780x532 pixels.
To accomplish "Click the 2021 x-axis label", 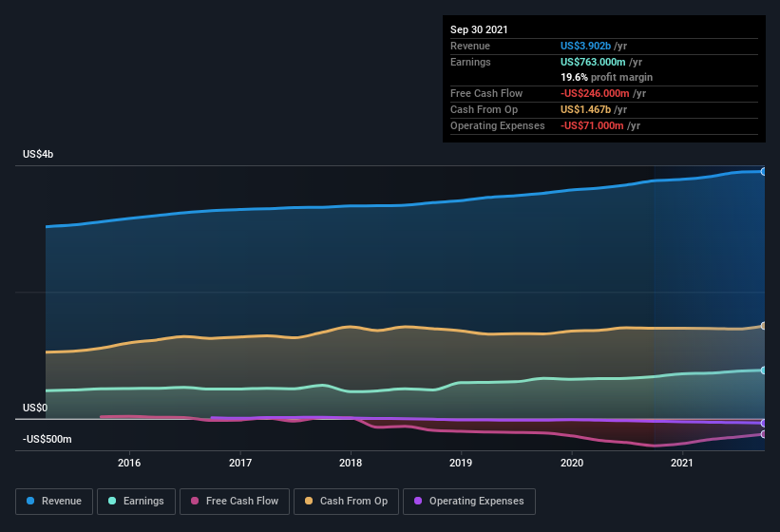I will pyautogui.click(x=682, y=463).
